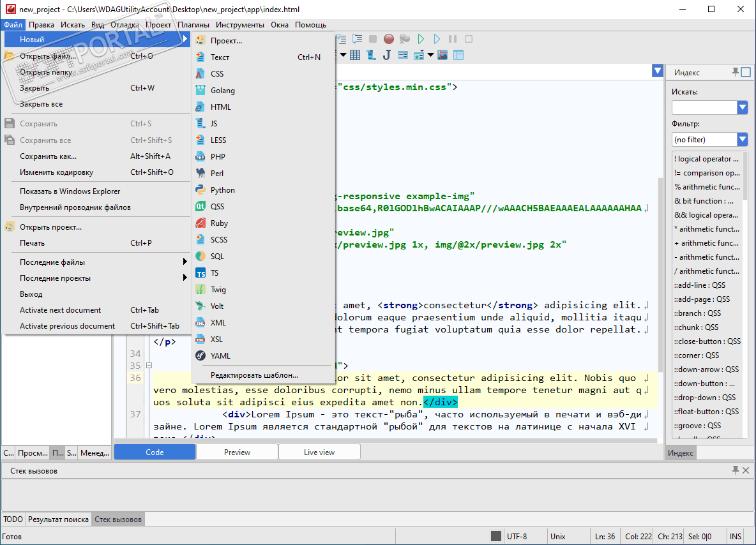Choose Golang from the new file list
Image resolution: width=756 pixels, height=545 pixels.
(223, 91)
